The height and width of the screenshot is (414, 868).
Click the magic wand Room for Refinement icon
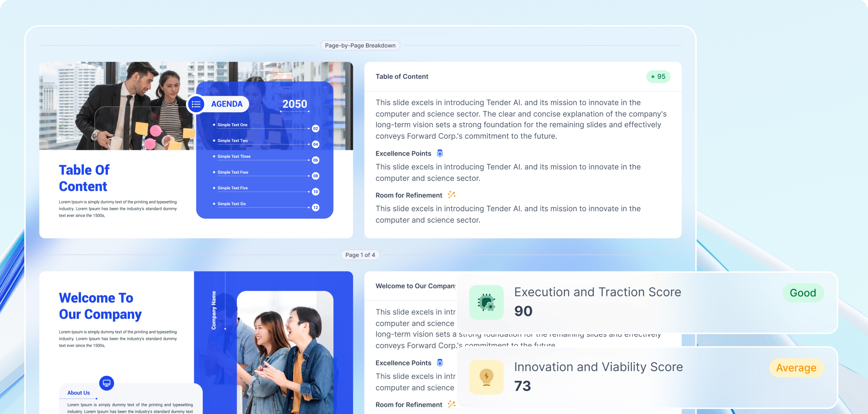(451, 195)
